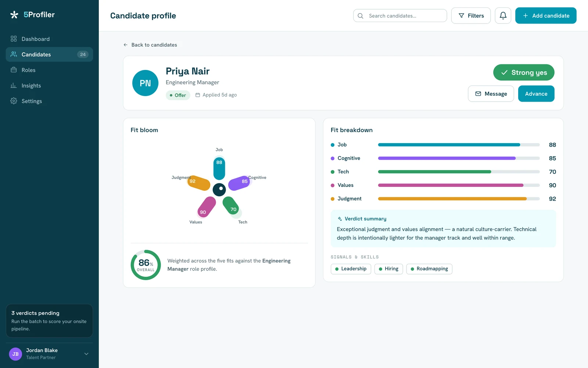Click the Offer status badge
The width and height of the screenshot is (588, 368).
pos(178,95)
